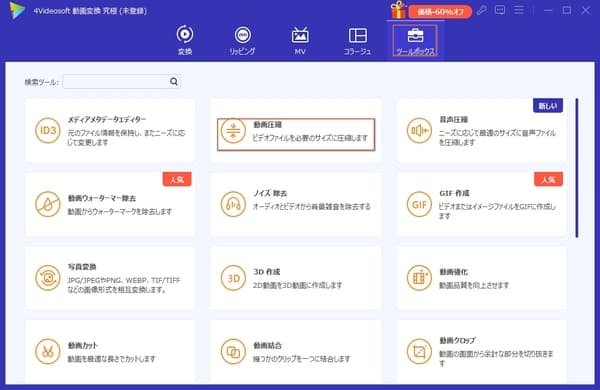This screenshot has height=390, width=600.
Task: Click the magnifier search icon
Action: click(174, 82)
